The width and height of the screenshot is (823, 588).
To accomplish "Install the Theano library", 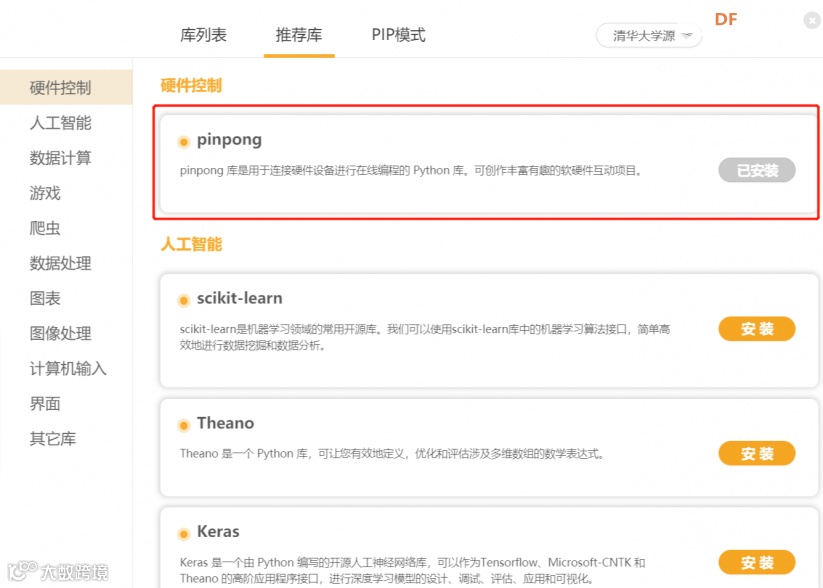I will pyautogui.click(x=757, y=453).
